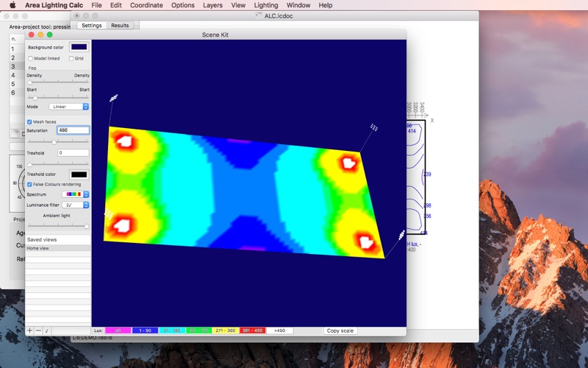
Task: Click into the Treshold value field
Action: pos(73,153)
